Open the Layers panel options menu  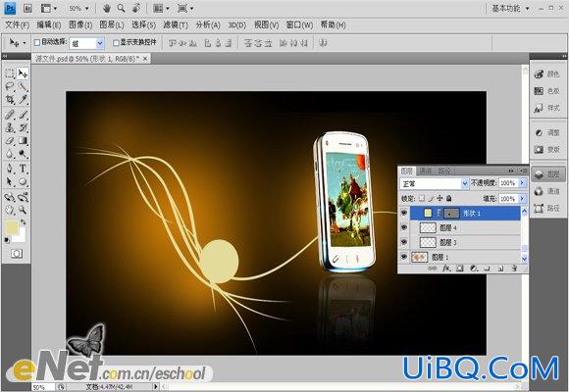point(524,171)
